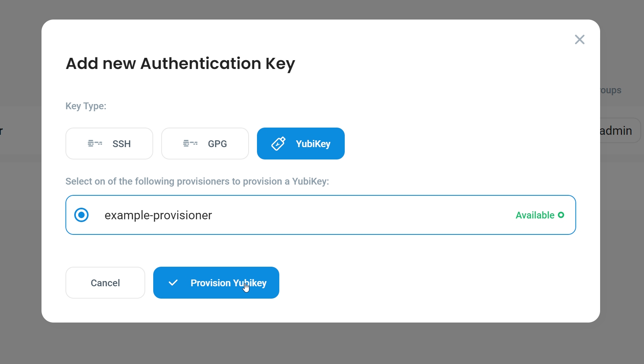Click the green Available status text
Screen dimensions: 644x364
click(535, 215)
